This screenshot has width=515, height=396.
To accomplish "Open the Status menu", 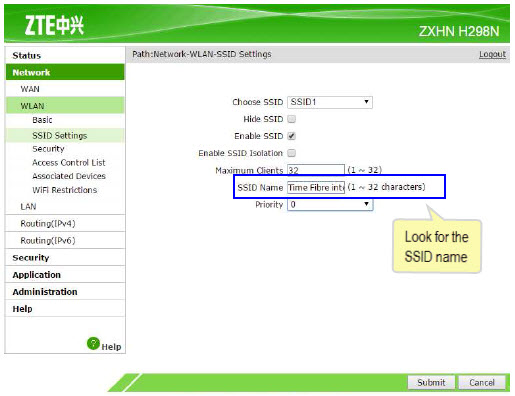I will point(65,55).
